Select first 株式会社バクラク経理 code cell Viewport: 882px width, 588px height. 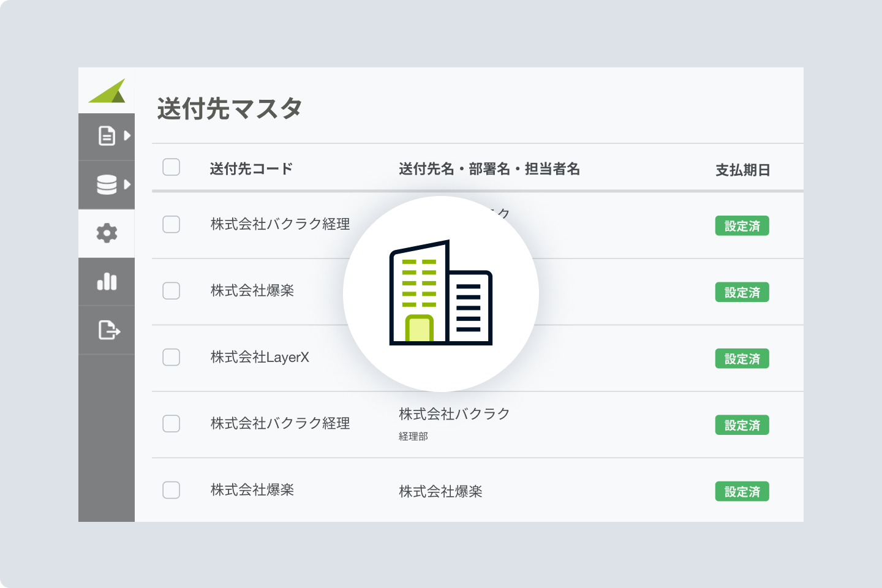[281, 224]
